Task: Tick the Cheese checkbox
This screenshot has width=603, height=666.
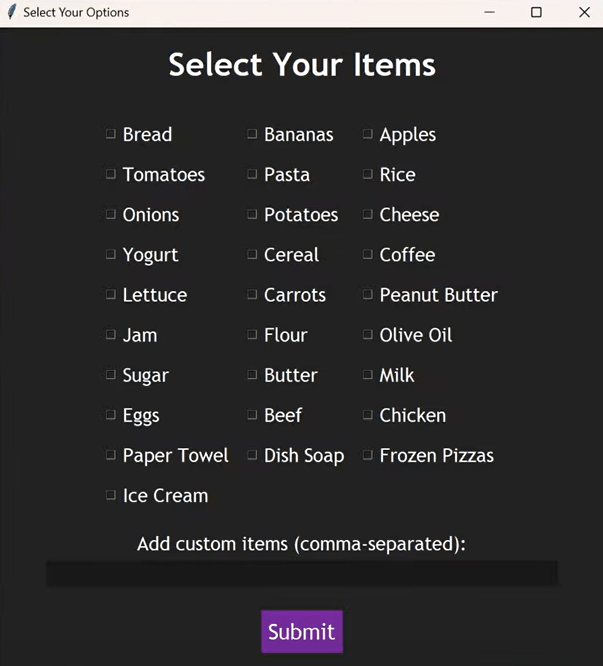Action: point(368,214)
